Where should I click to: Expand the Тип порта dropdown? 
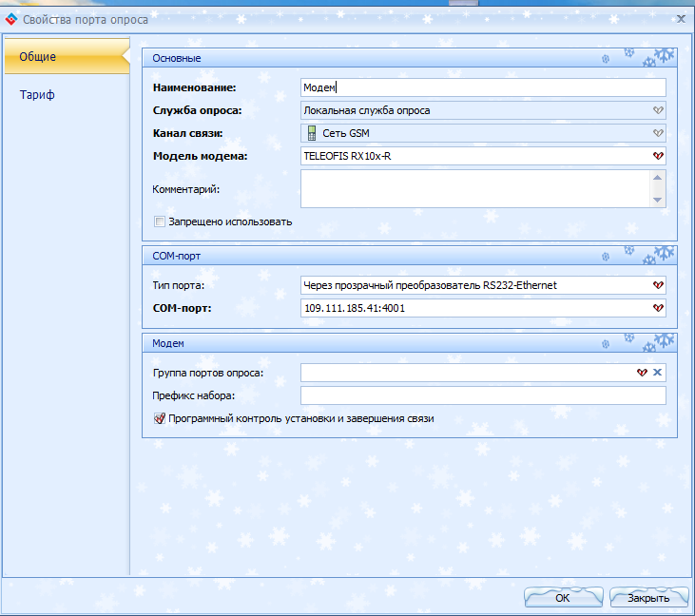[x=657, y=285]
